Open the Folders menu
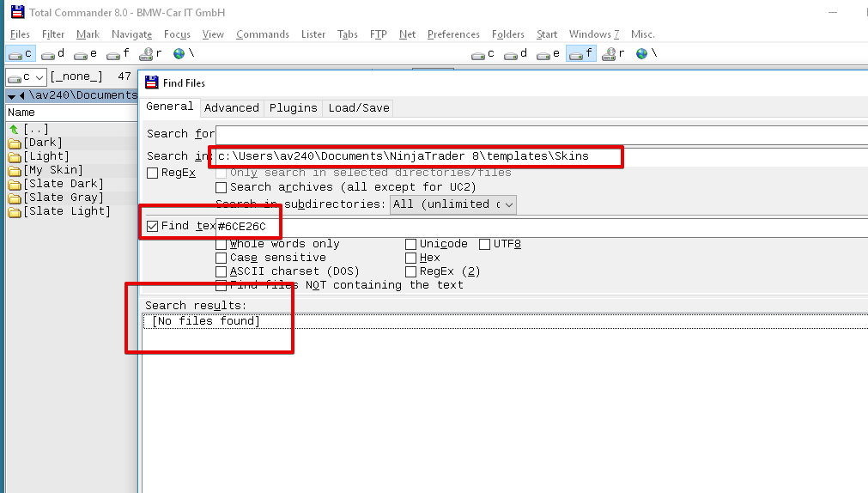Viewport: 868px width, 493px height. point(508,34)
